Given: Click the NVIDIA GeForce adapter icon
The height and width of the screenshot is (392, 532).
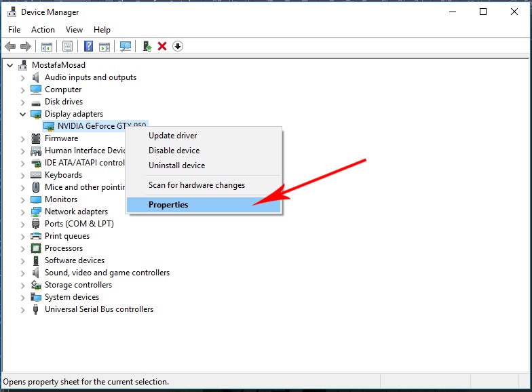Looking at the screenshot, I should pyautogui.click(x=49, y=126).
